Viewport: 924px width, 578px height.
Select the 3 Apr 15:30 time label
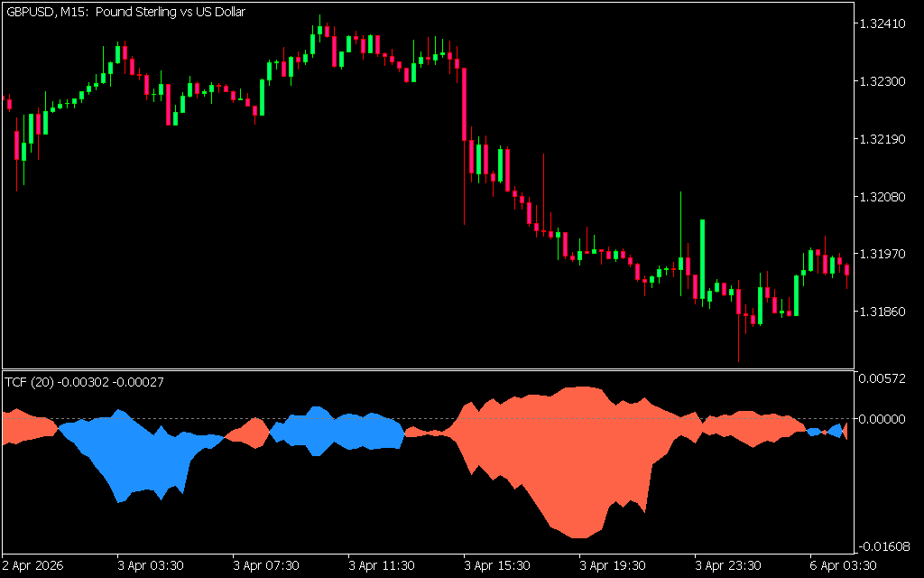[x=497, y=565]
